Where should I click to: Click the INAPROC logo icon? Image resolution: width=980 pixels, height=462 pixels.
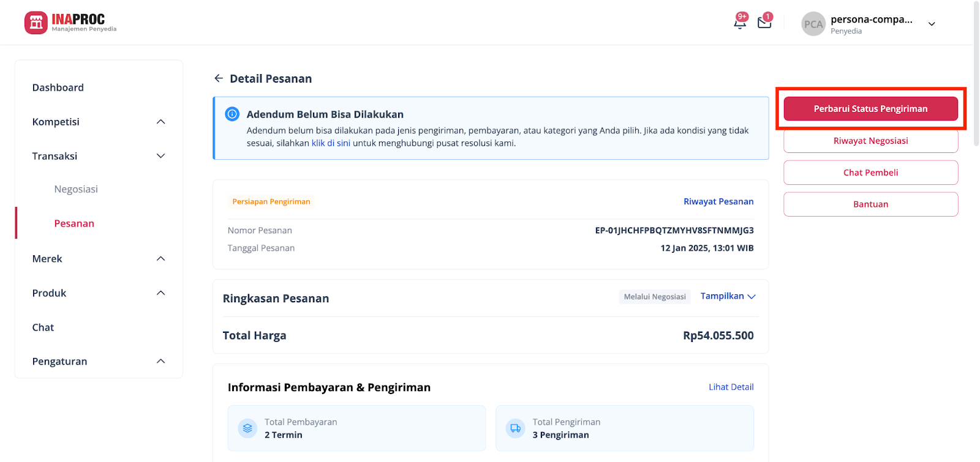[36, 23]
